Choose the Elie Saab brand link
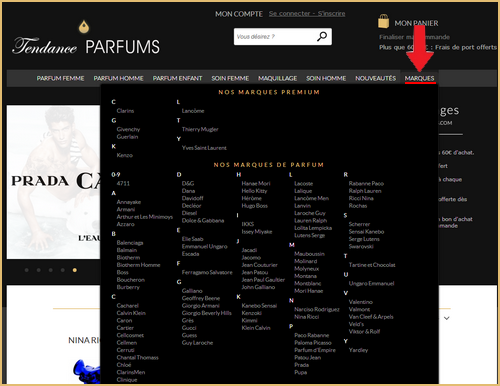500x386 pixels. (192, 239)
